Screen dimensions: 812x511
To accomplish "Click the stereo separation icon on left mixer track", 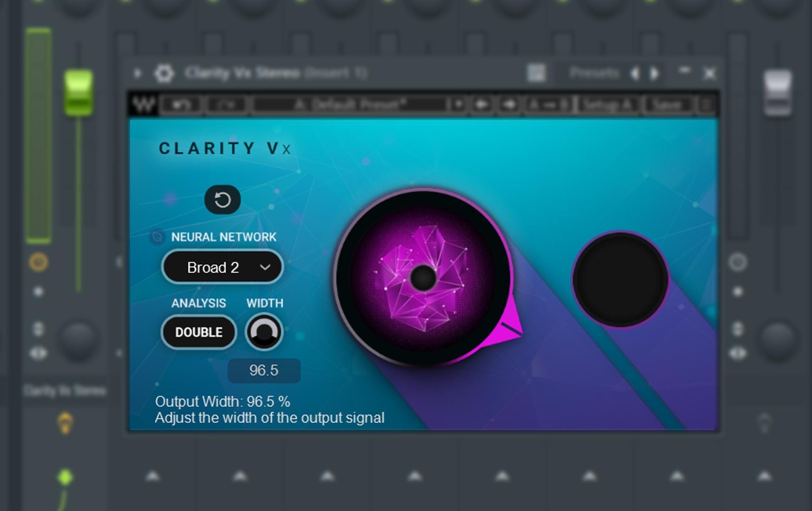I will [x=39, y=354].
